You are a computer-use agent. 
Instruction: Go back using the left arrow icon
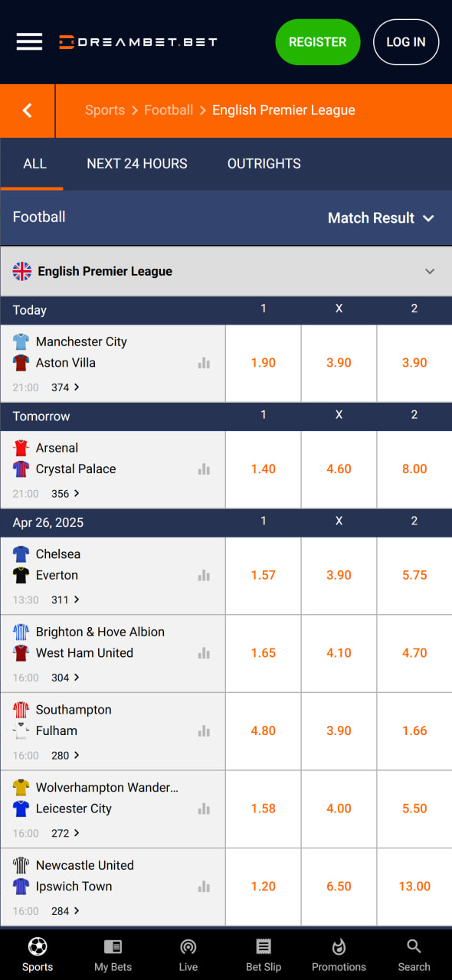click(x=28, y=110)
